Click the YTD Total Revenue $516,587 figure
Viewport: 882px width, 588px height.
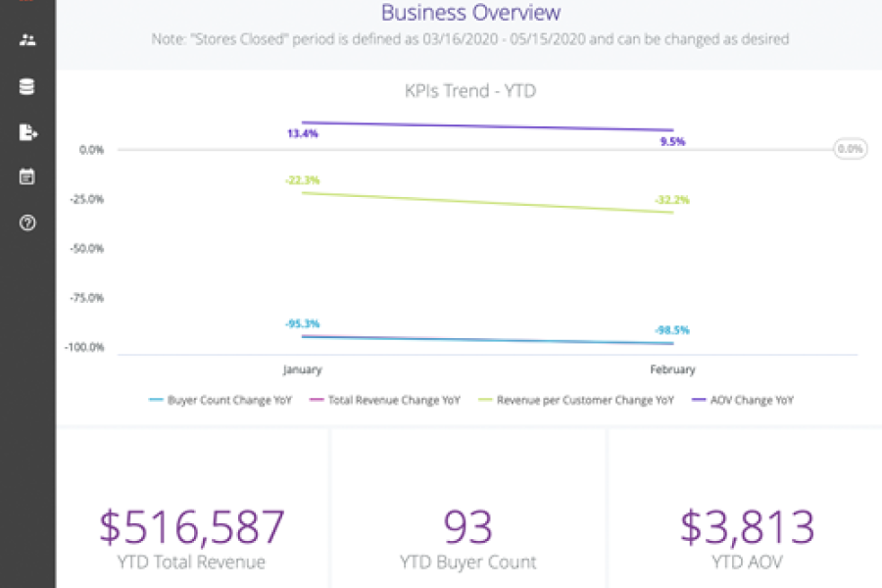click(189, 525)
